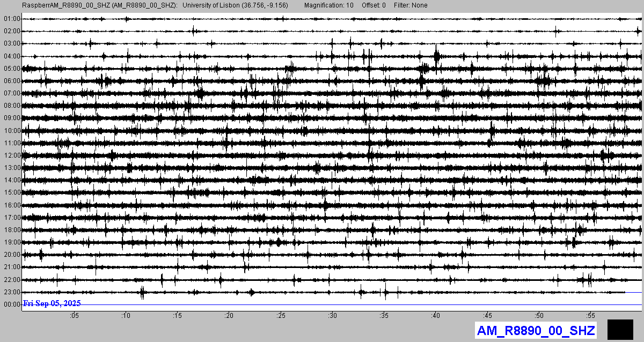Image resolution: width=644 pixels, height=342 pixels.
Task: Select the Magnification: 10 header text
Action: point(328,5)
